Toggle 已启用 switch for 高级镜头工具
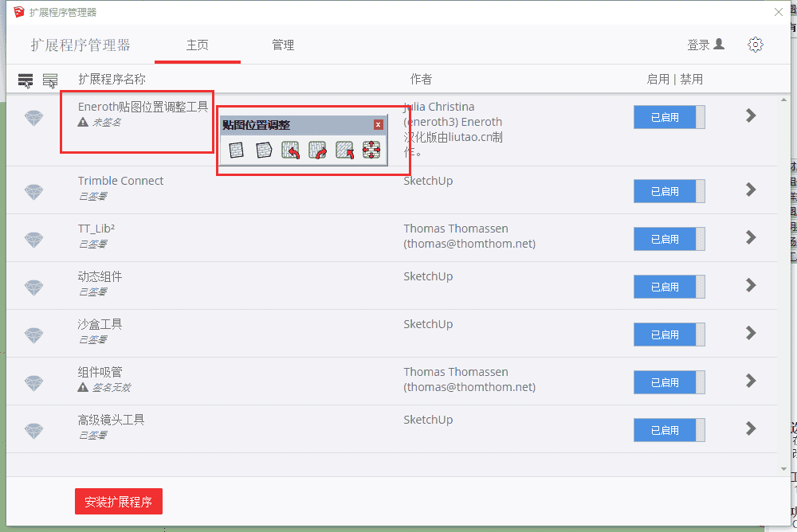 (x=669, y=430)
